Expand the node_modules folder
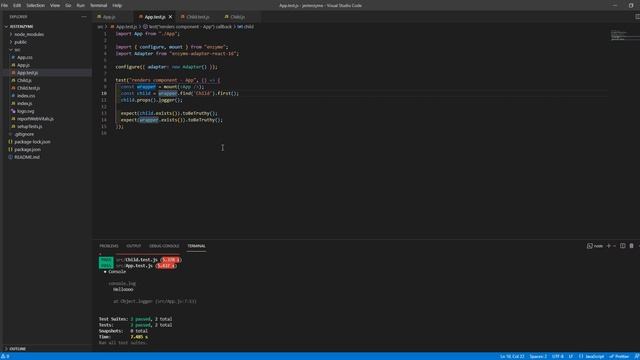 [x=29, y=34]
